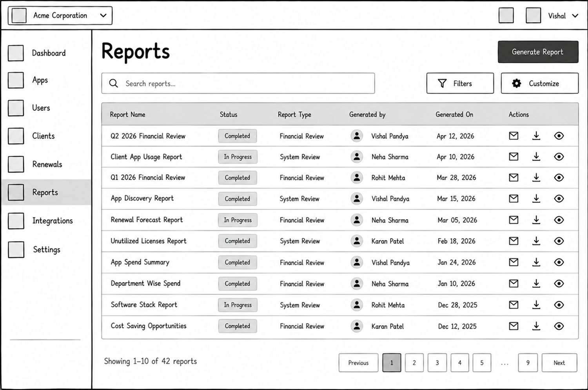View the Unutilized Licenses Report
Screen dimensions: 588x390
(x=559, y=241)
